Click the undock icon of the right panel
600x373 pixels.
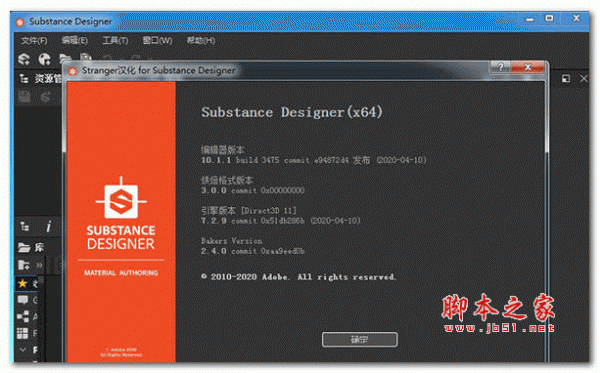[566, 79]
